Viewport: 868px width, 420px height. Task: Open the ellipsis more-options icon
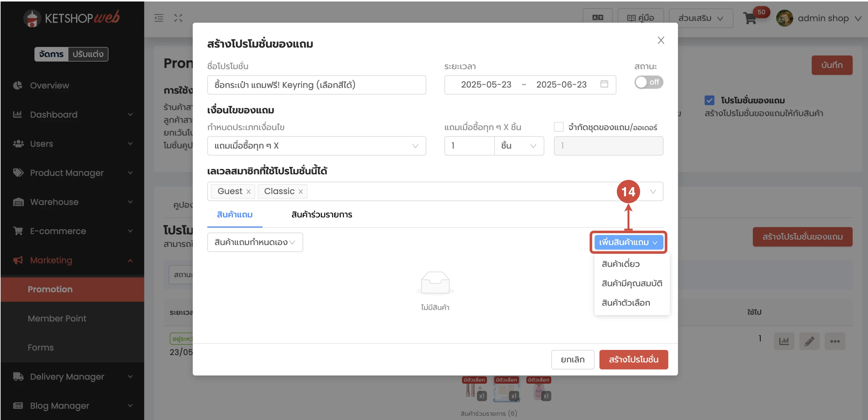[835, 341]
